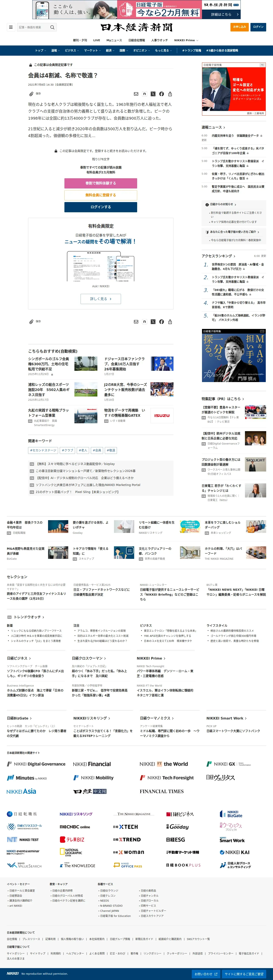Click the dark blue ログインする button
Viewport: 273px width, 980px height.
coord(101,207)
